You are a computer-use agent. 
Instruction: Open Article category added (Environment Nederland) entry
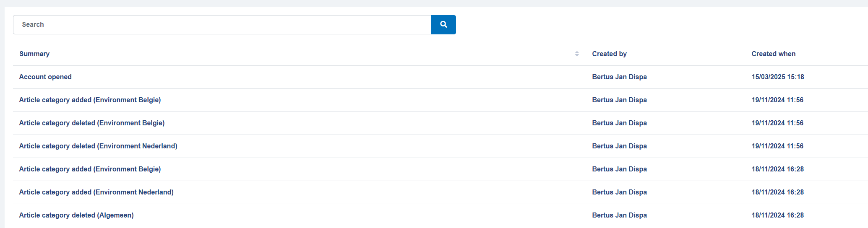[x=96, y=192]
